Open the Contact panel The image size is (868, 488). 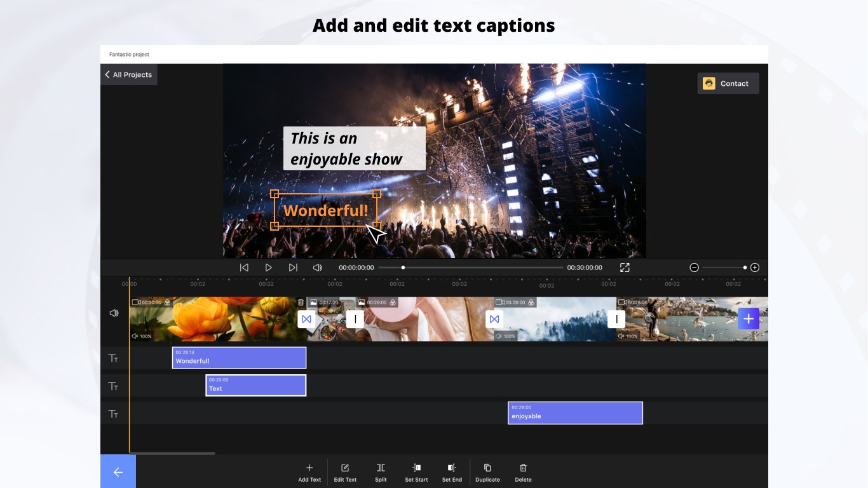click(x=728, y=83)
